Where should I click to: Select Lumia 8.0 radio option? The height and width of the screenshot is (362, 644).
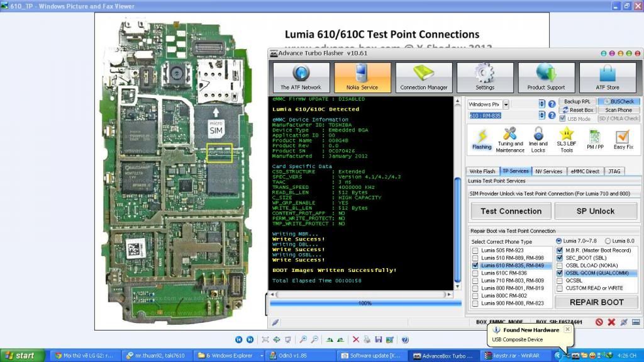click(608, 240)
